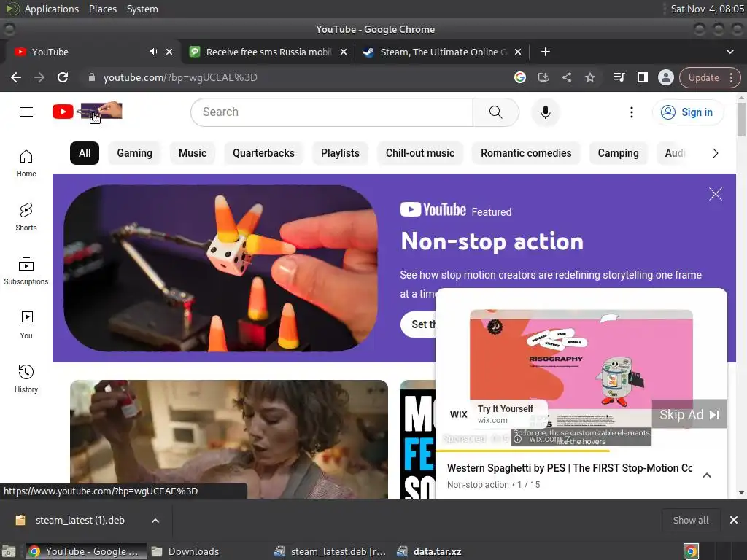Dismiss the downloads bar with the X
This screenshot has height=560, width=747.
point(734,520)
